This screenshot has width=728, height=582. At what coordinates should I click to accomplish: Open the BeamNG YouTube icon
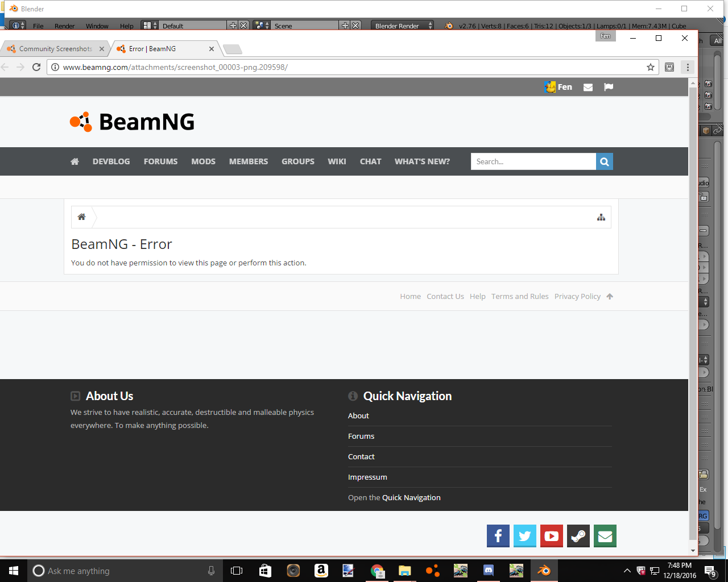point(552,536)
